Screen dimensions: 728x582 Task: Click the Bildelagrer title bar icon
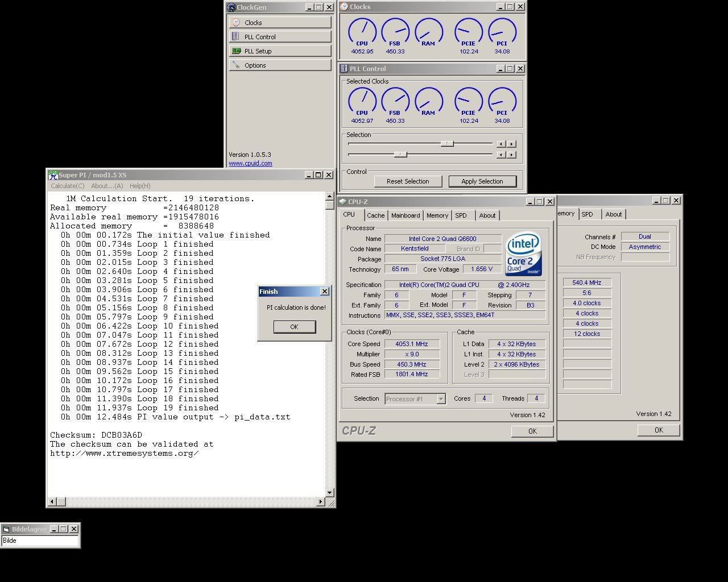pyautogui.click(x=6, y=529)
